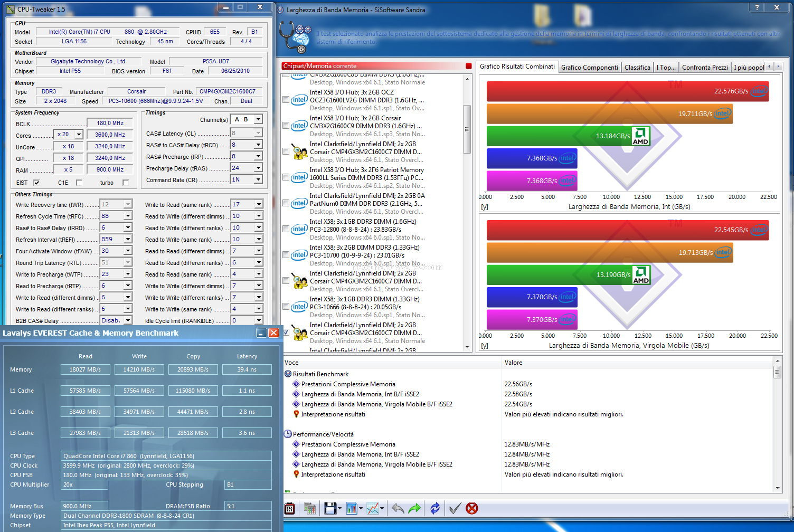
Task: Click the help question mark button in Sandra
Action: (x=757, y=7)
